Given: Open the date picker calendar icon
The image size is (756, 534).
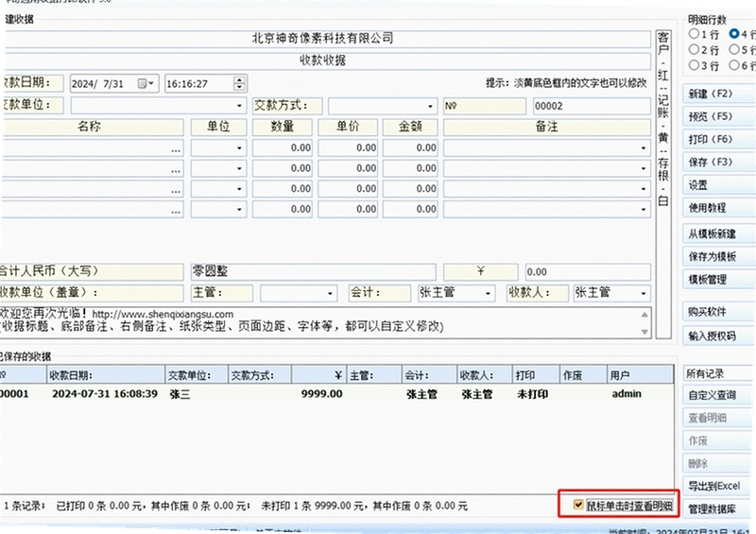Looking at the screenshot, I should 146,83.
